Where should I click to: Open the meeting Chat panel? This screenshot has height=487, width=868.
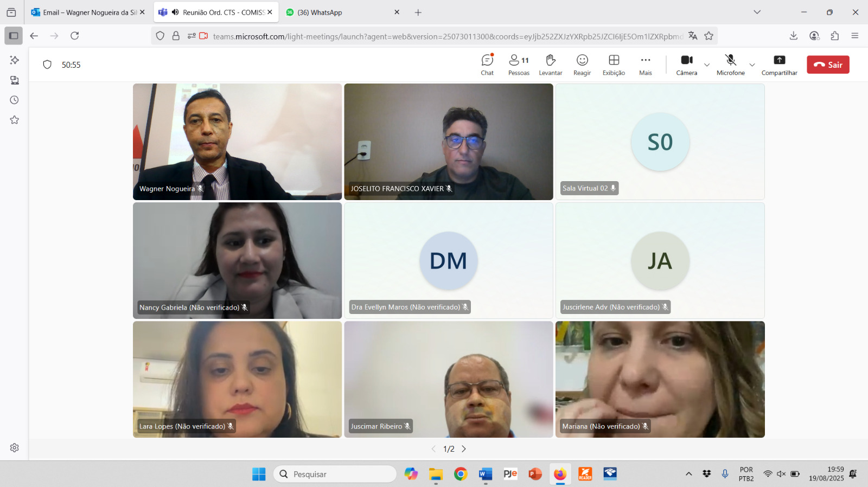click(487, 65)
